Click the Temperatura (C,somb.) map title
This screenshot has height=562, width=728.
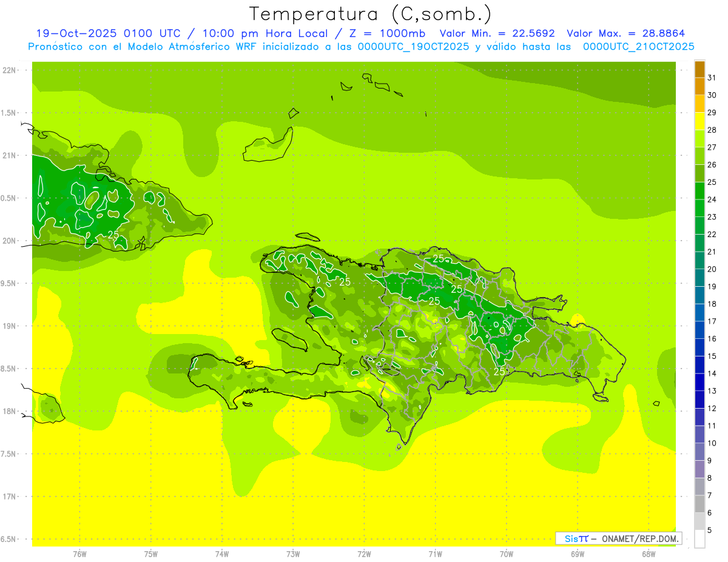pyautogui.click(x=371, y=13)
